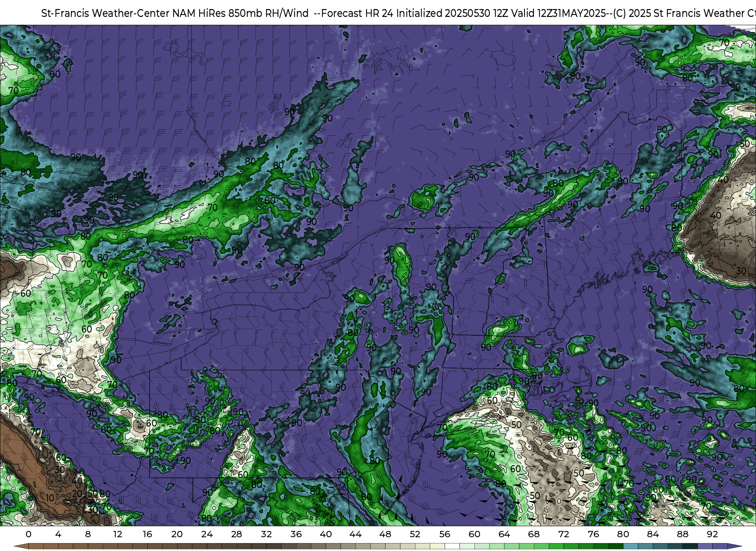Select the near-black teal swatch before purple

pyautogui.click(x=690, y=547)
